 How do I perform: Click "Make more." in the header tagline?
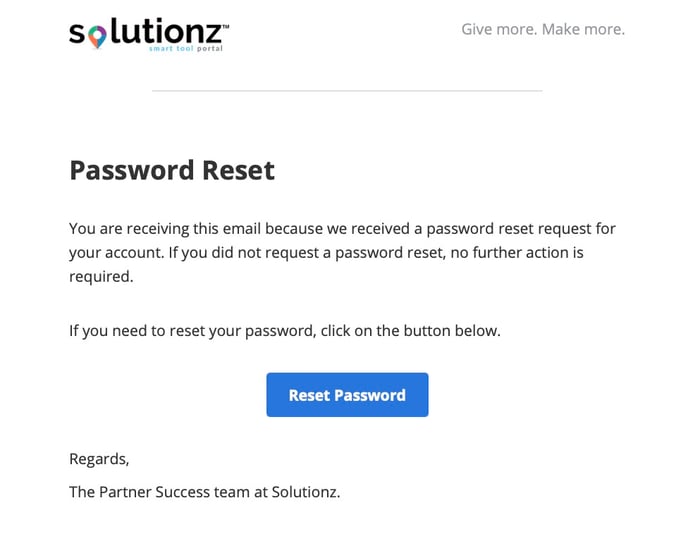click(583, 29)
